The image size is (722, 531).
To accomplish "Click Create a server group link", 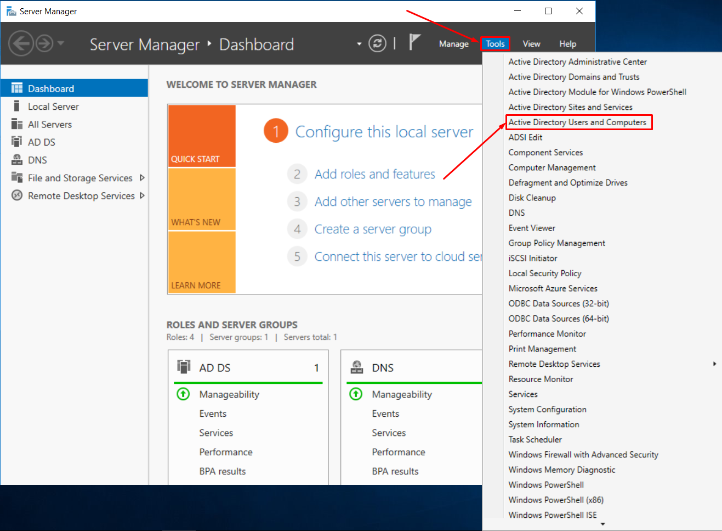I will pos(373,229).
